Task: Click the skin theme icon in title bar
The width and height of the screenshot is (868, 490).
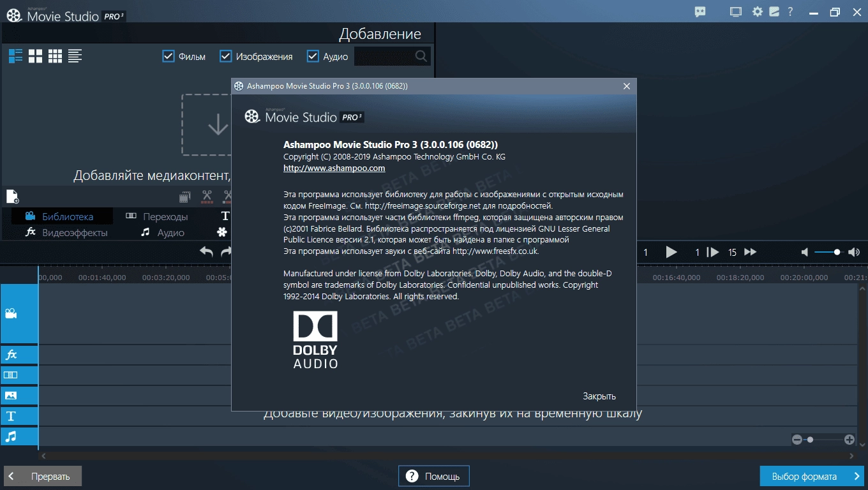Action: [774, 11]
